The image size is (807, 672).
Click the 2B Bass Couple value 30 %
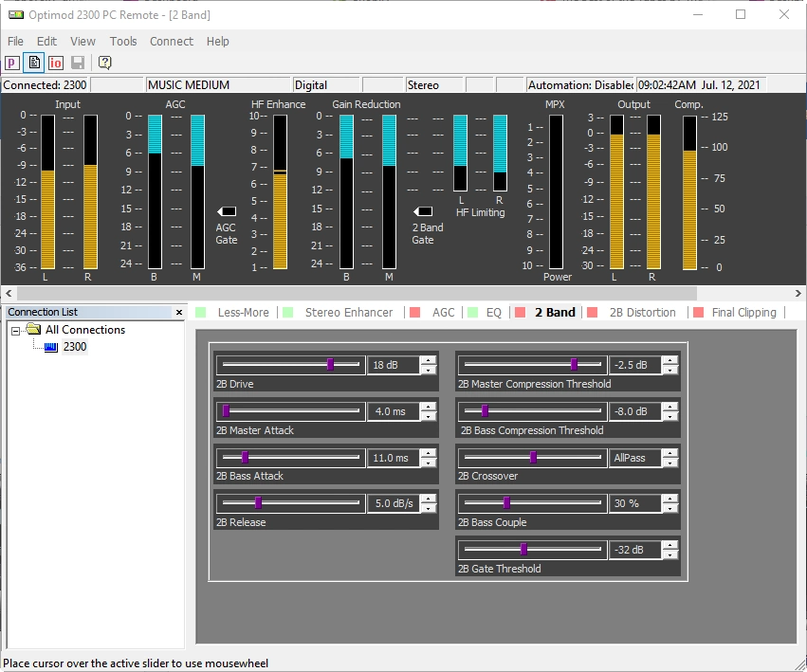point(635,502)
